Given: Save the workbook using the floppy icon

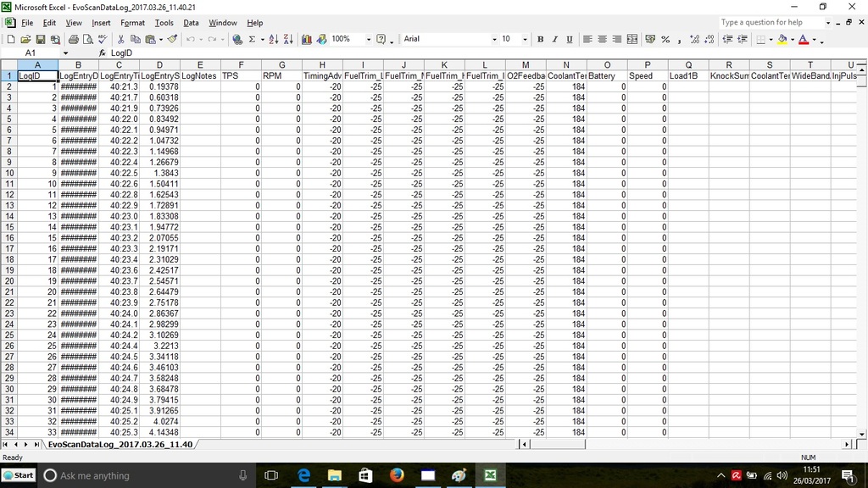Looking at the screenshot, I should point(41,39).
